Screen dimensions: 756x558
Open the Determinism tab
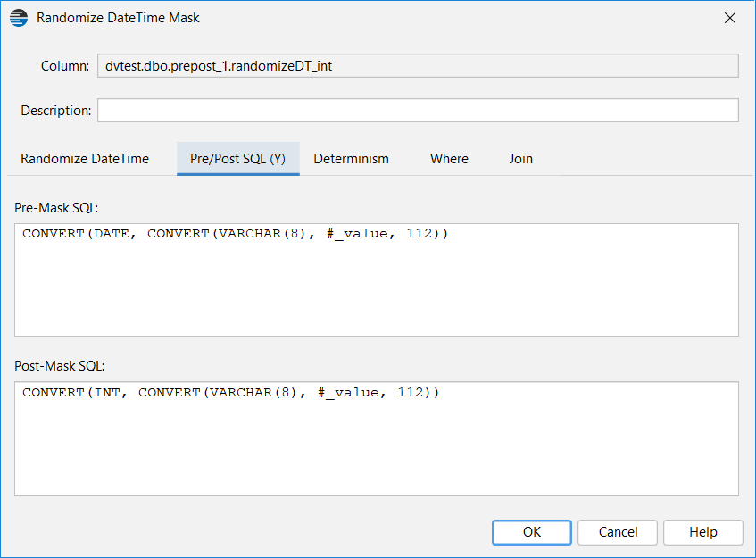pos(351,159)
